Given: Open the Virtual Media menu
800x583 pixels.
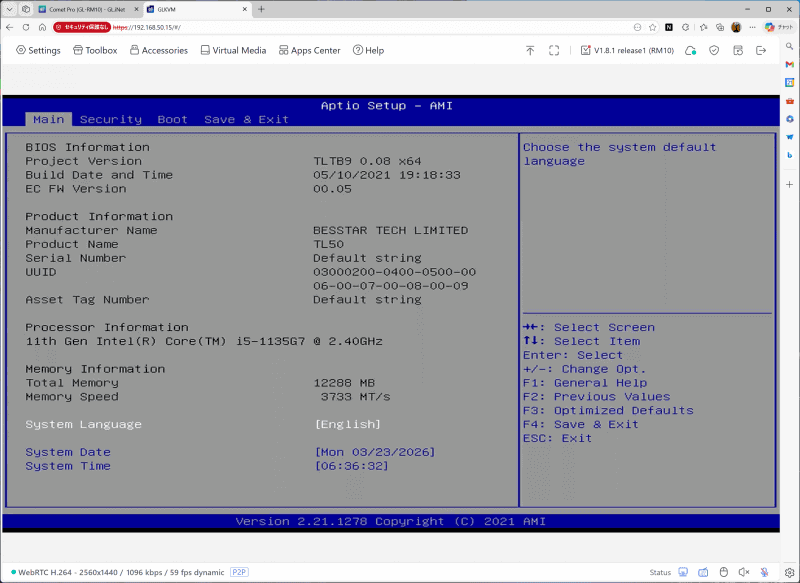Looking at the screenshot, I should point(233,50).
